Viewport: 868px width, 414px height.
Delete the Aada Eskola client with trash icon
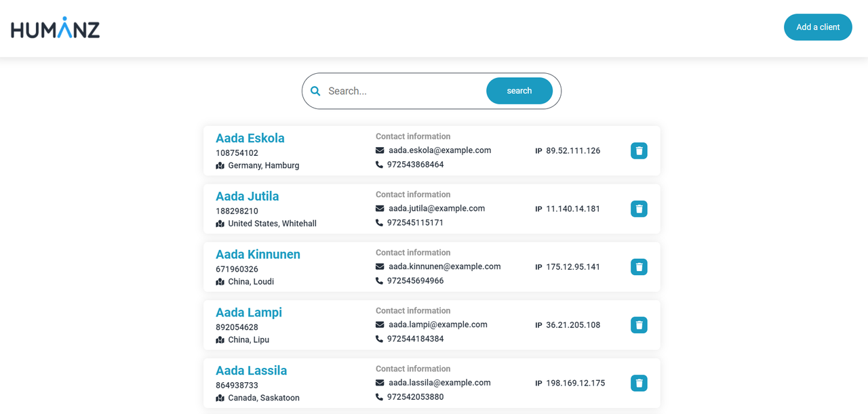(639, 150)
